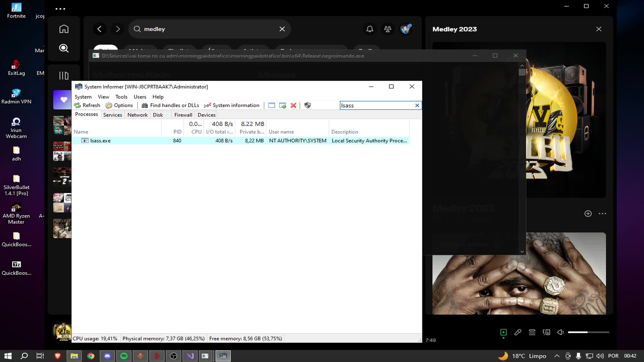Select the lsass.exe process row
This screenshot has width=644, height=362.
coord(100,141)
